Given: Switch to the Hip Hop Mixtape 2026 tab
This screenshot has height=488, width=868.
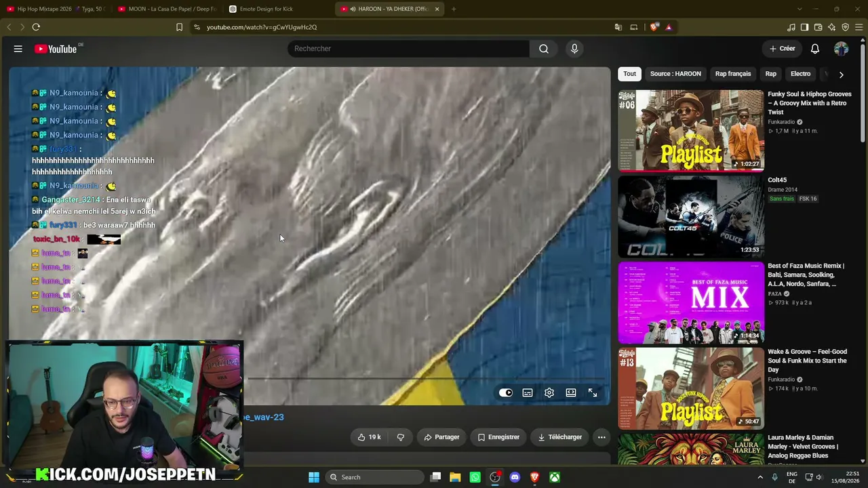Looking at the screenshot, I should 56,9.
